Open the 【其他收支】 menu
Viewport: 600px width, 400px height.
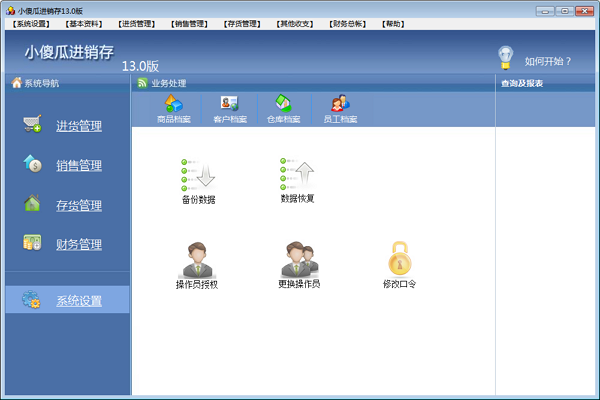pyautogui.click(x=295, y=24)
